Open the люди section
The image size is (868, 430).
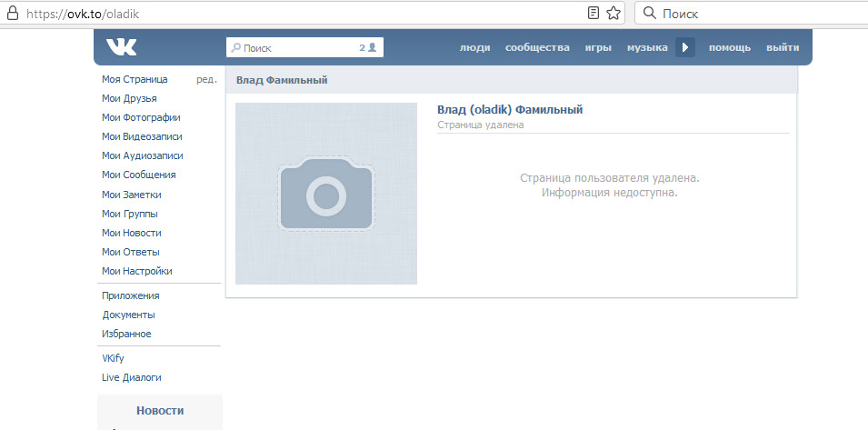(x=475, y=47)
